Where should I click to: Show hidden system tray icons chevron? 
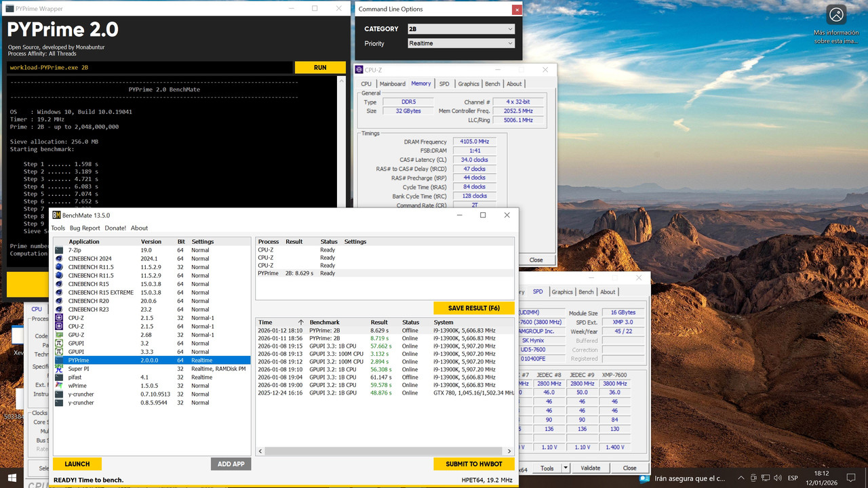pos(741,478)
